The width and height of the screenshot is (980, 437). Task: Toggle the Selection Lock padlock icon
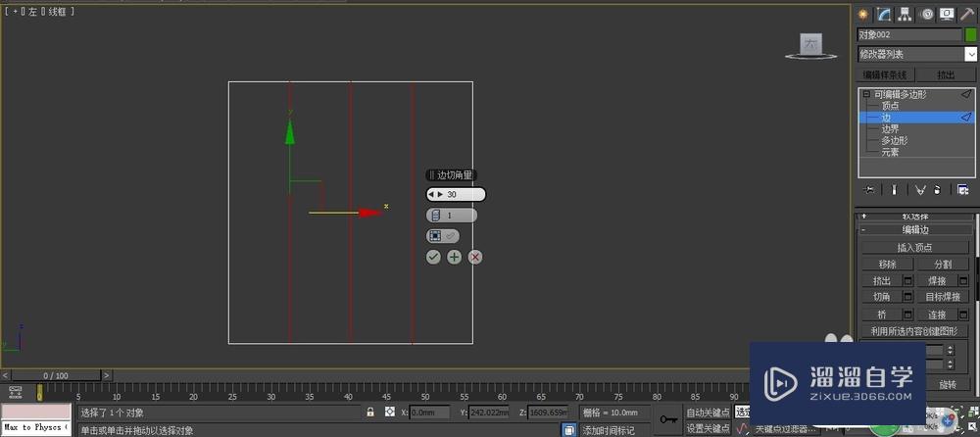click(370, 412)
